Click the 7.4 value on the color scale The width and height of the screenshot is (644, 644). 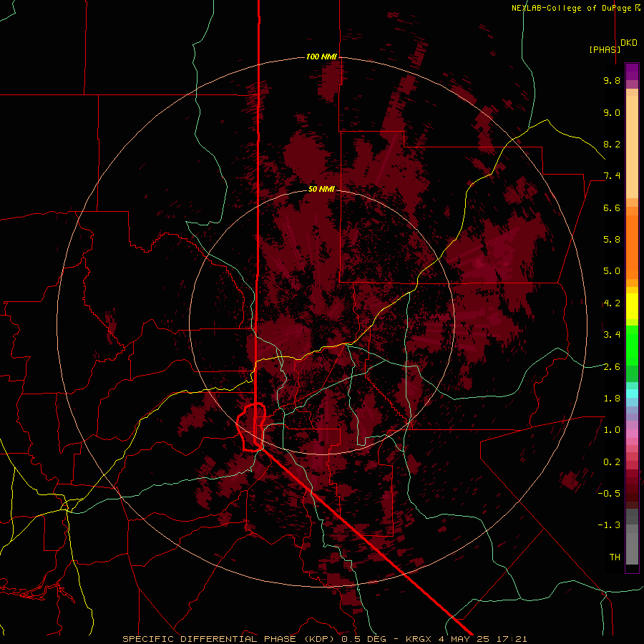(x=612, y=176)
